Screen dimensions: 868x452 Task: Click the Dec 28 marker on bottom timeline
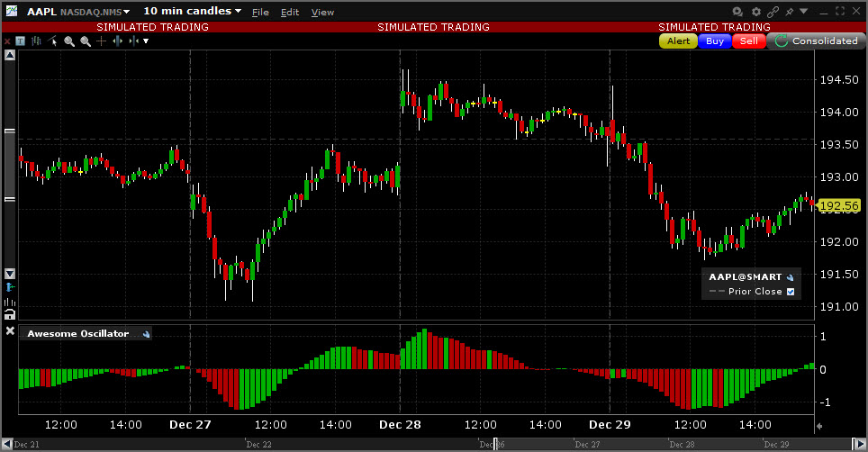pyautogui.click(x=682, y=444)
